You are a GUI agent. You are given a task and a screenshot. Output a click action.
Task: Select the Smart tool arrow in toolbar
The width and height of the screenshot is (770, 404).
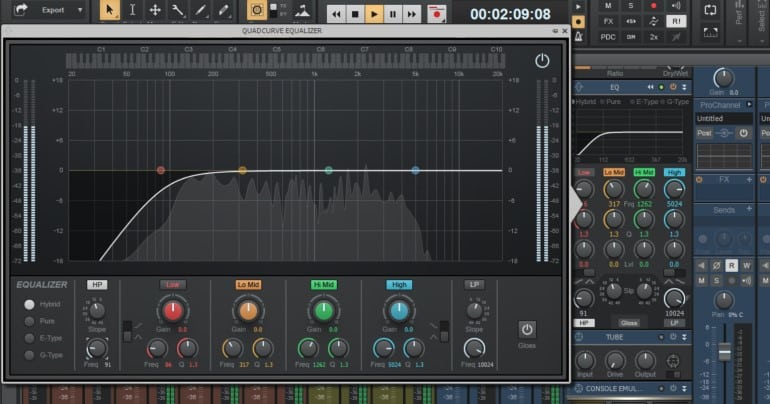pos(108,10)
